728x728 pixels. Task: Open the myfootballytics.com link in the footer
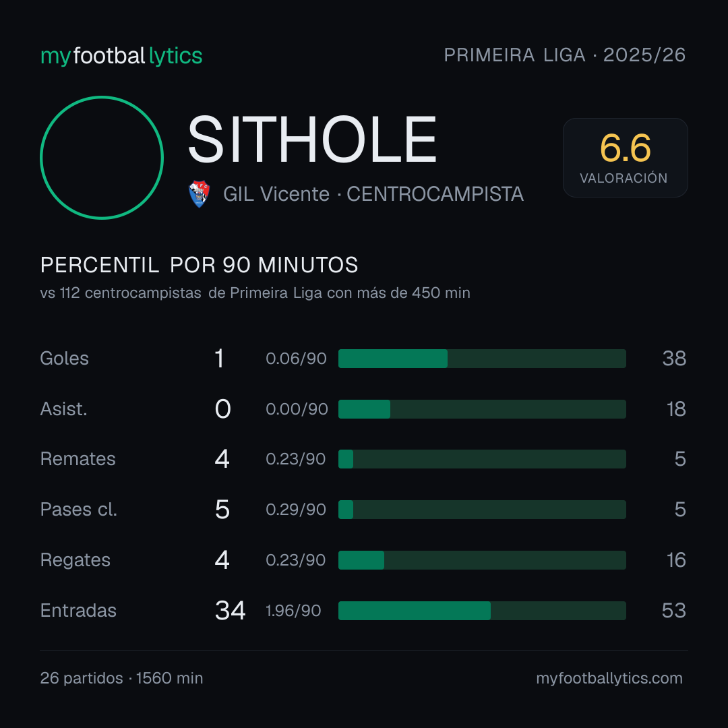[609, 678]
